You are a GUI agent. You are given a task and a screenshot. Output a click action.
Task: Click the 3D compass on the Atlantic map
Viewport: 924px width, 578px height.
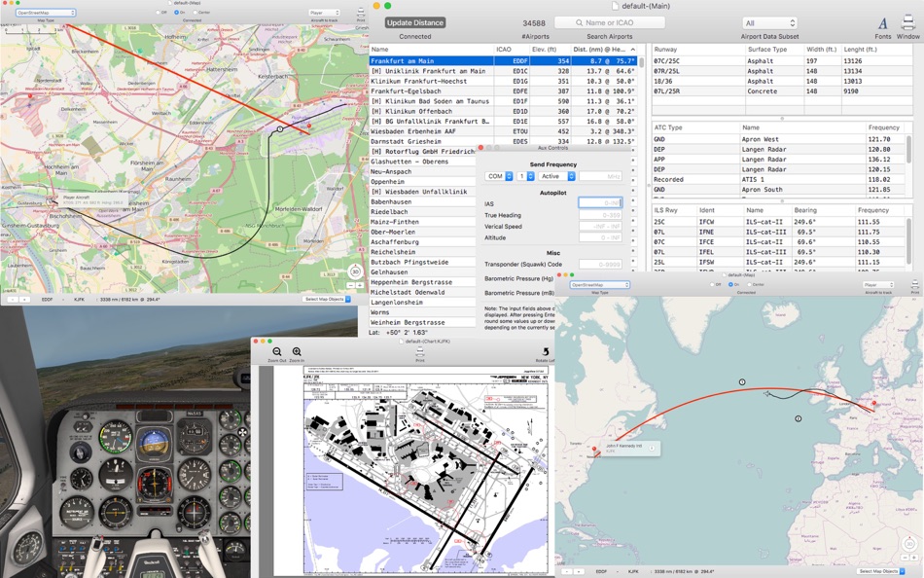[x=909, y=544]
